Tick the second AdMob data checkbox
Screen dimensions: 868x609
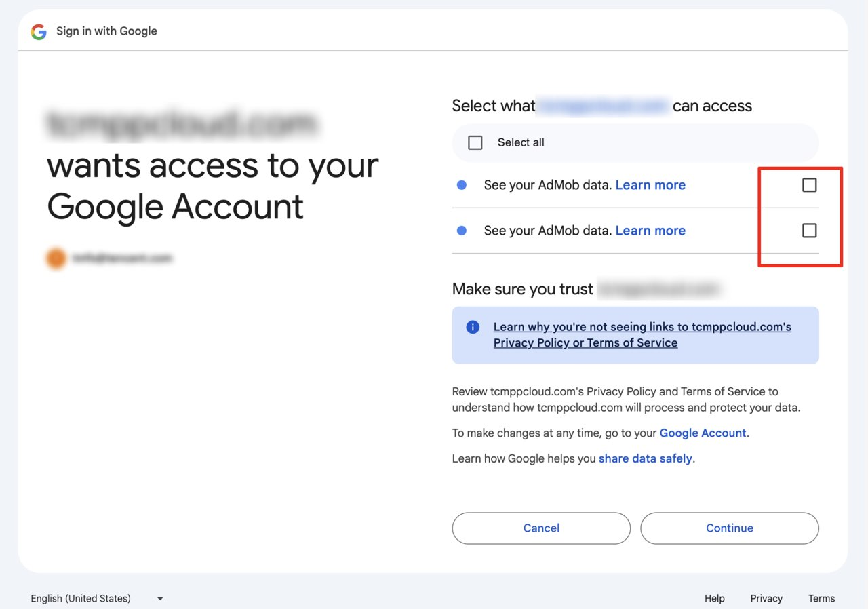[x=809, y=231]
